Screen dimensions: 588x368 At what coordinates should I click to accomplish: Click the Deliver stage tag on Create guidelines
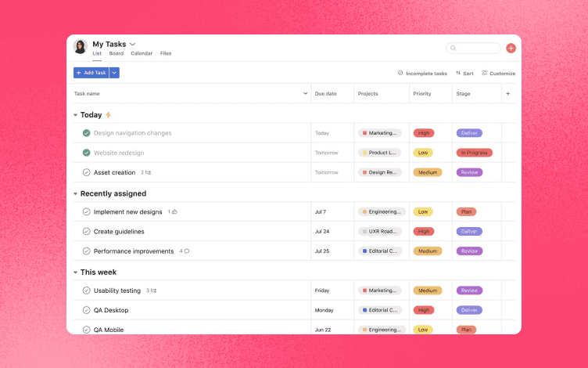coord(469,231)
